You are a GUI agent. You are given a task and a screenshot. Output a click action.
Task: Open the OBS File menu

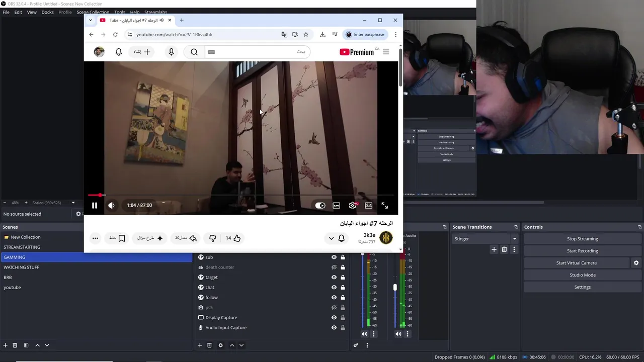coord(6,12)
